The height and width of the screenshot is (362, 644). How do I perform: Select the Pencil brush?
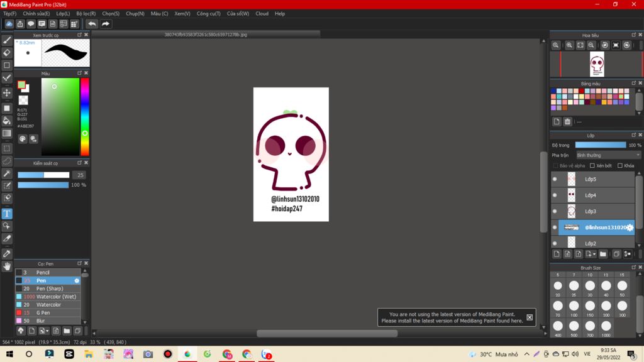(48, 273)
